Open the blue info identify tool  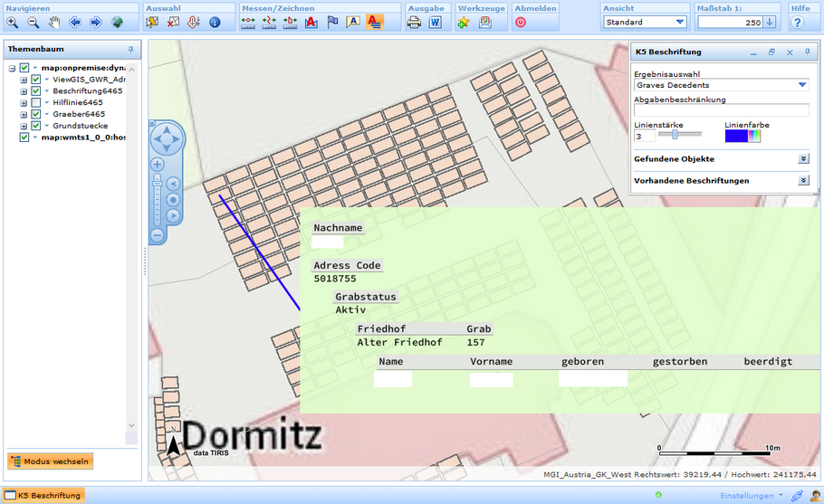[x=215, y=23]
